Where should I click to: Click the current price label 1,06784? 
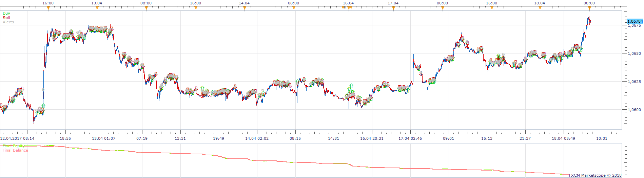635,21
